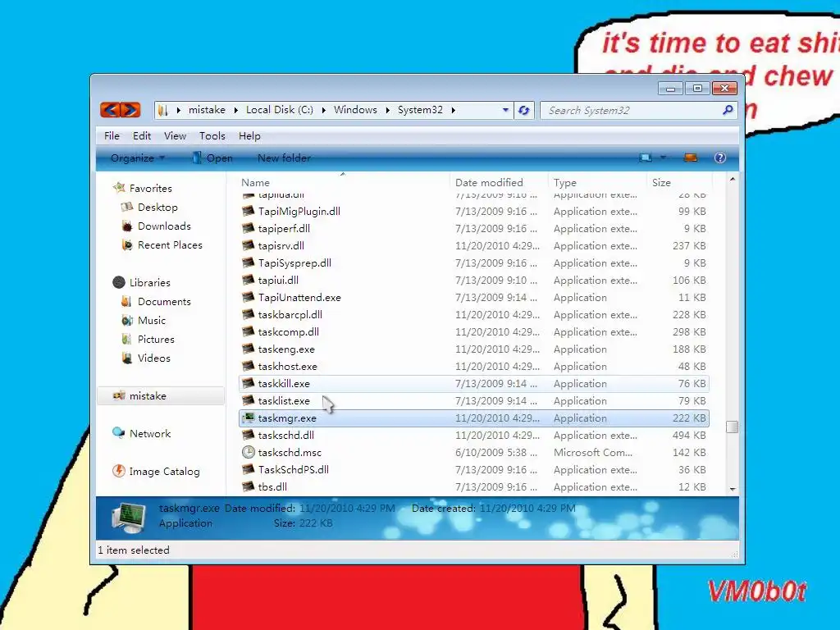The height and width of the screenshot is (630, 840).
Task: Click the taskschd.msc clock icon
Action: [248, 452]
